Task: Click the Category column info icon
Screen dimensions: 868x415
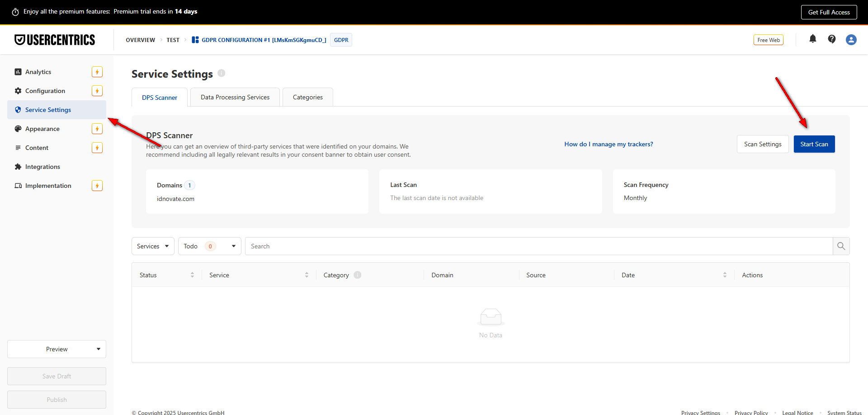Action: point(358,275)
